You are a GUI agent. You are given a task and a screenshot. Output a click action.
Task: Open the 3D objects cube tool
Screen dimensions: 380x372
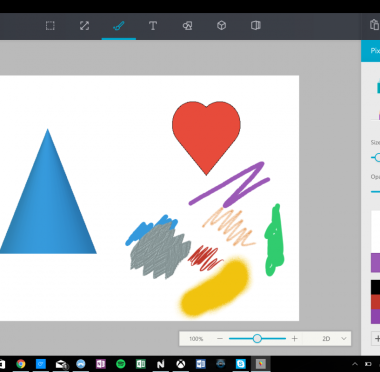tap(222, 26)
